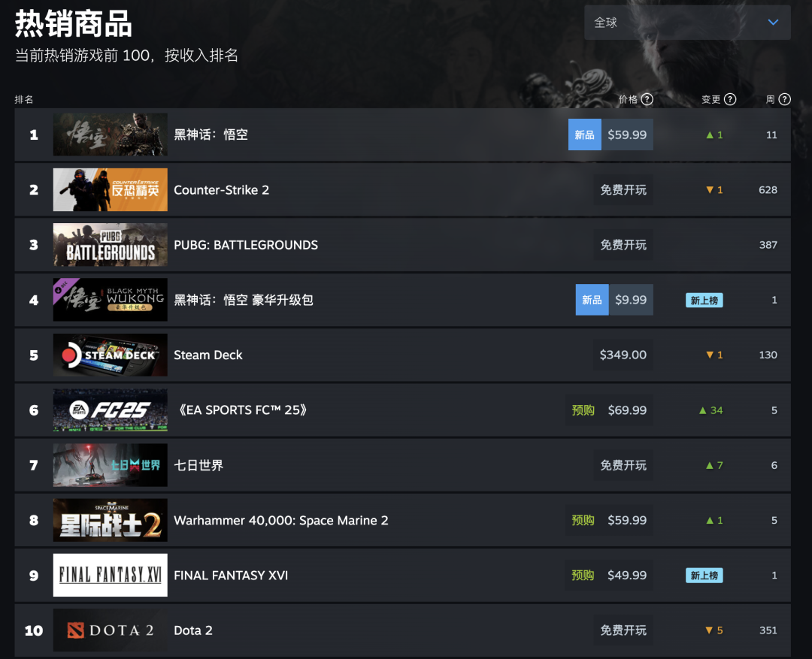Open the 黑神话：悟空 game thumbnail
Screen dimensions: 812x659
111,135
